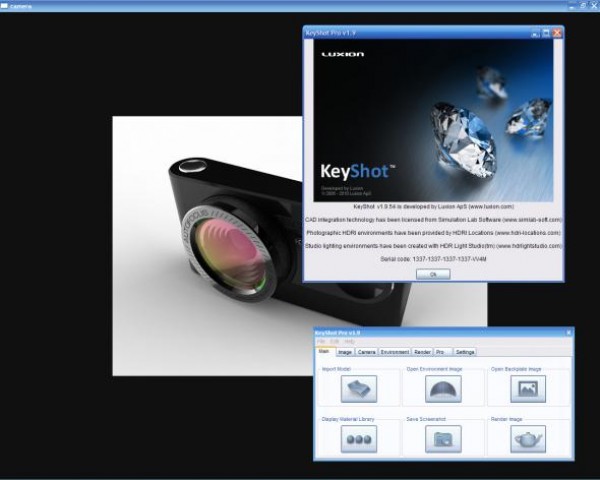Display Material Library with the spheres icon
The width and height of the screenshot is (600, 480).
pyautogui.click(x=359, y=439)
